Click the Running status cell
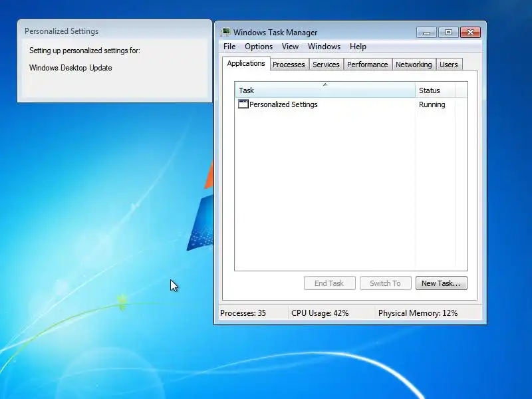Image resolution: width=532 pixels, height=399 pixels. [432, 104]
